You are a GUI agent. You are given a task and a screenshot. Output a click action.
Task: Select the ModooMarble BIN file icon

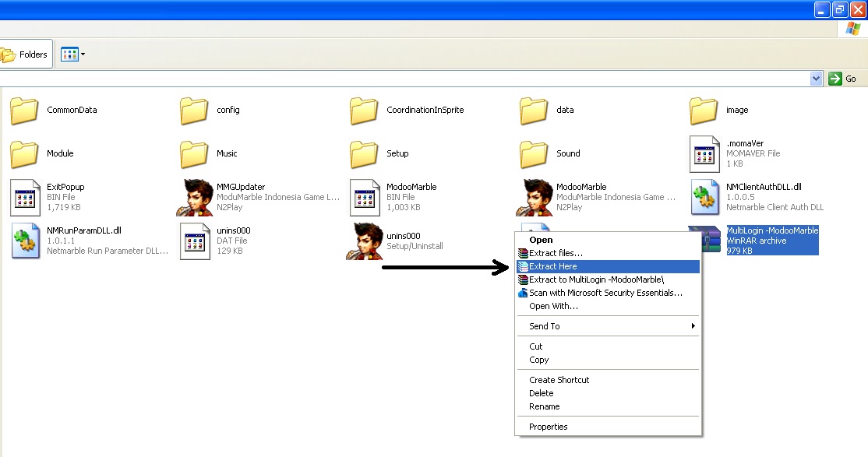(365, 198)
